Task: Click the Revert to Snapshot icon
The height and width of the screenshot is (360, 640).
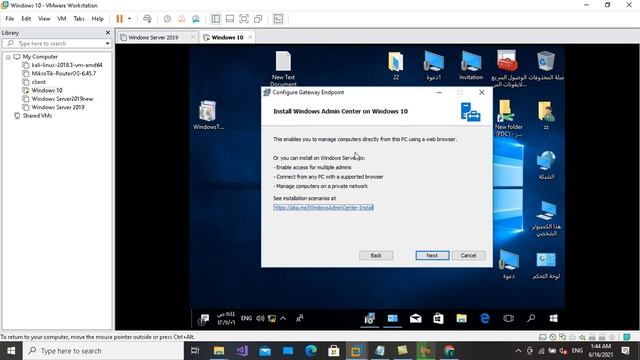Action: click(x=182, y=19)
